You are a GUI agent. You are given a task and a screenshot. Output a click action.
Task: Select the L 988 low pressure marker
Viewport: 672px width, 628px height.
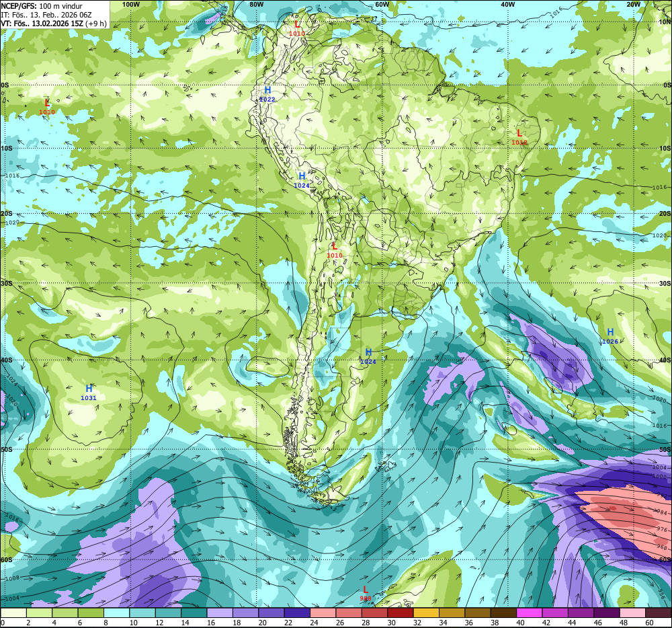(366, 594)
